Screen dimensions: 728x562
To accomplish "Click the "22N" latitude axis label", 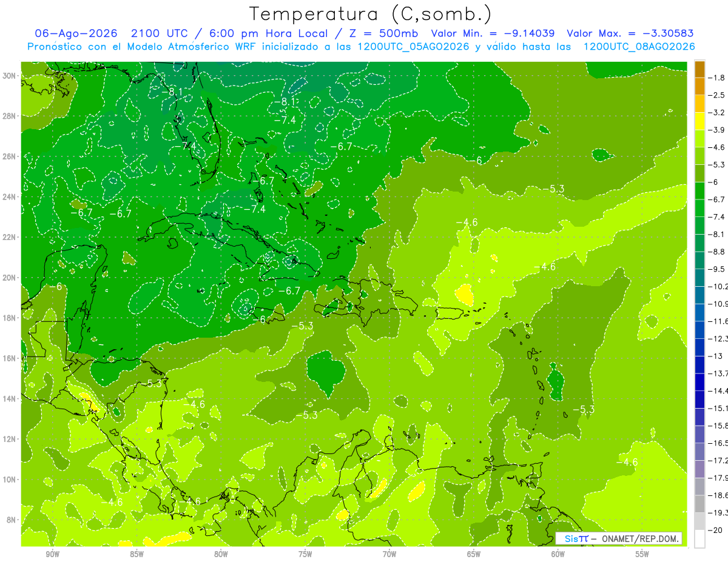I will click(x=10, y=237).
